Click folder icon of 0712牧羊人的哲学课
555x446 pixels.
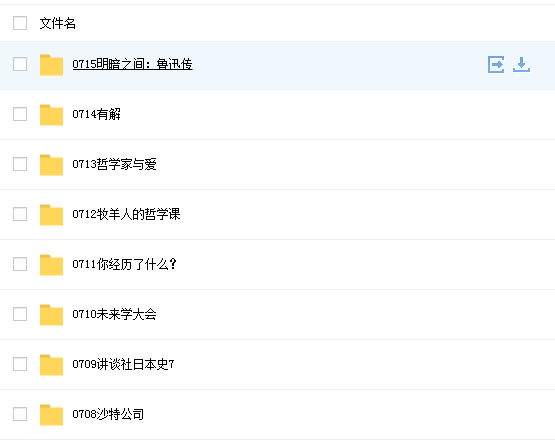[x=51, y=215]
